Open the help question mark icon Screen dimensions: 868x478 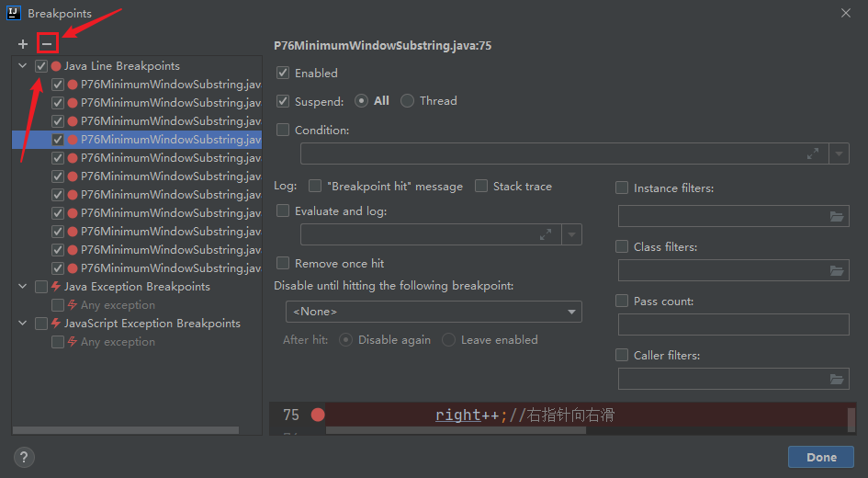[x=25, y=457]
